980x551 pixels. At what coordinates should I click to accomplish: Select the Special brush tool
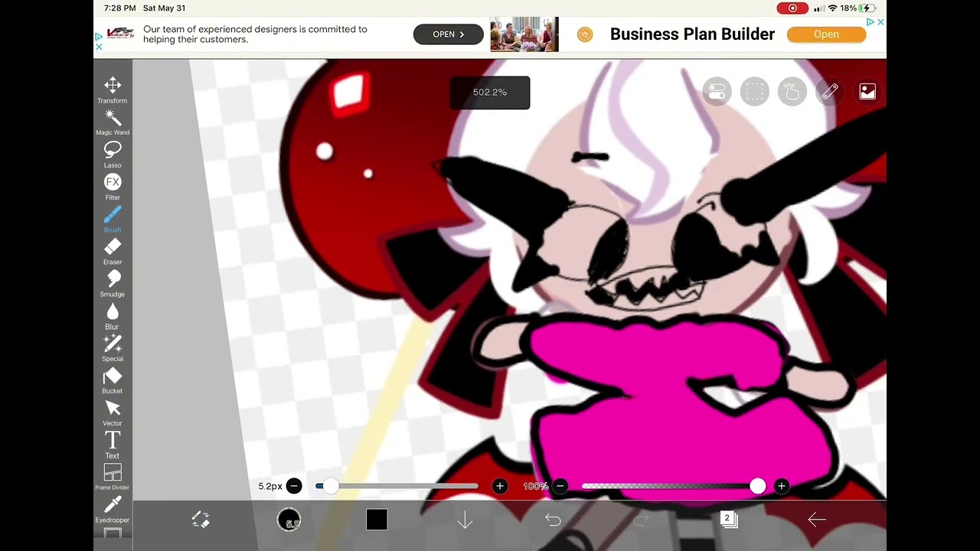click(x=113, y=348)
